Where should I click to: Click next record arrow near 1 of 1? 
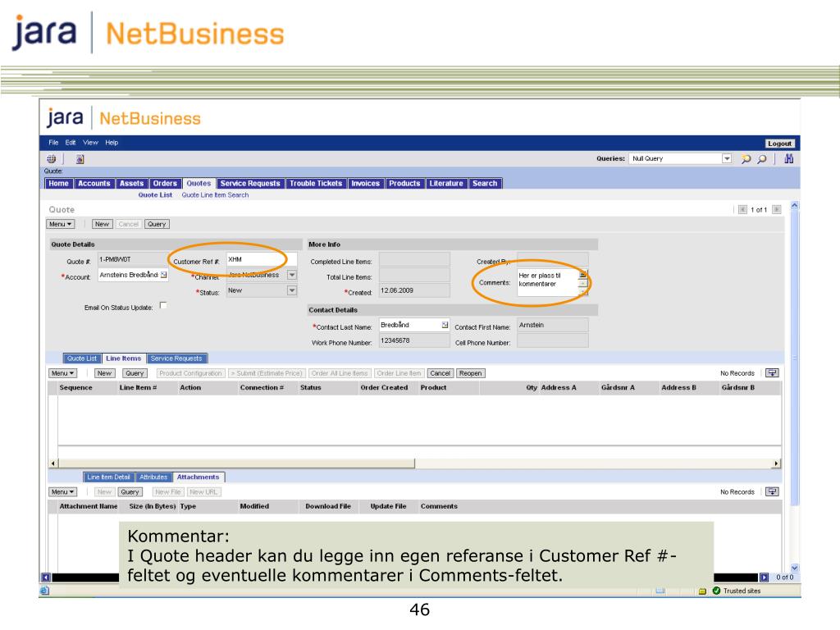coord(777,209)
